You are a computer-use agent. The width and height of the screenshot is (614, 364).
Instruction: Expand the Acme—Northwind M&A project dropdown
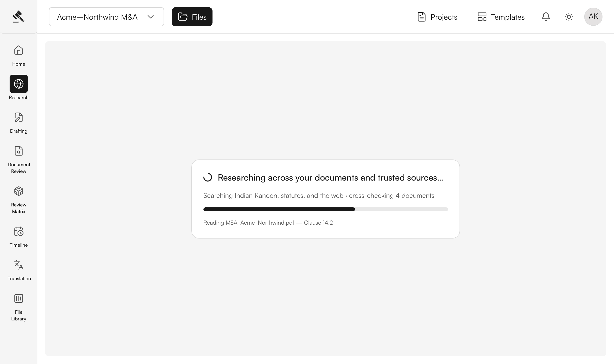point(106,17)
